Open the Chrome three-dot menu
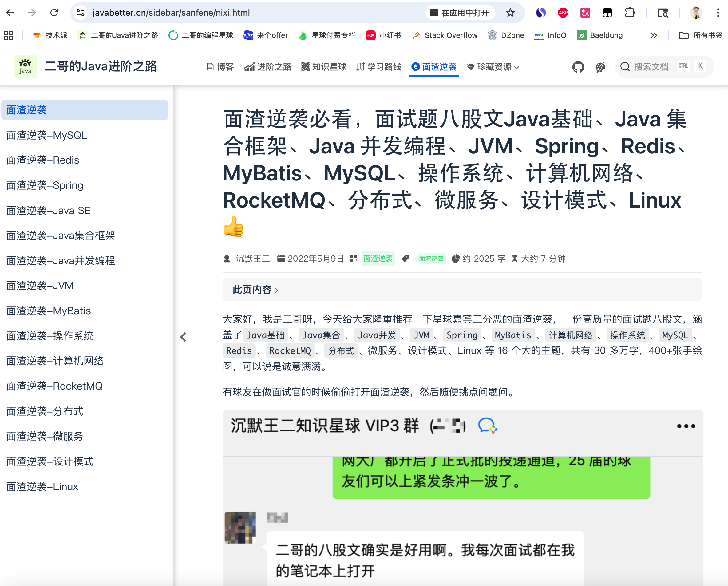 pos(718,13)
